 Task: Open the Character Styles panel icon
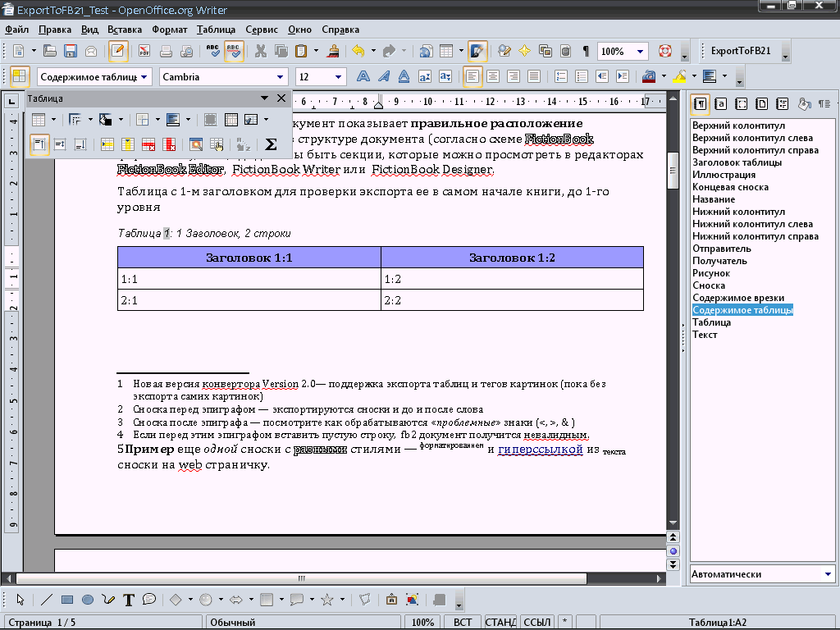click(x=720, y=104)
